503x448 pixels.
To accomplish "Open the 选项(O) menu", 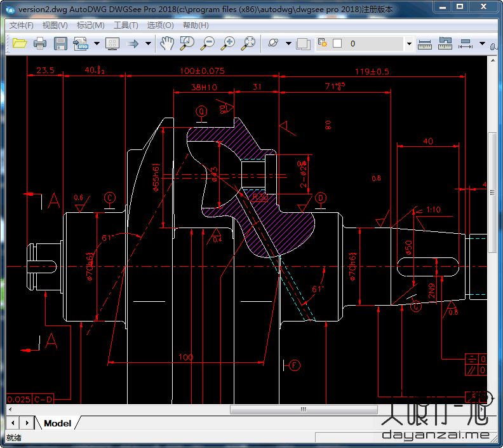I will pyautogui.click(x=161, y=25).
